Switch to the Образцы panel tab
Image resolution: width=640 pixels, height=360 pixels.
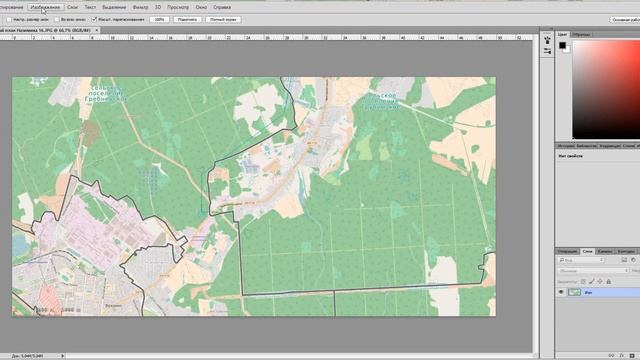pos(581,34)
